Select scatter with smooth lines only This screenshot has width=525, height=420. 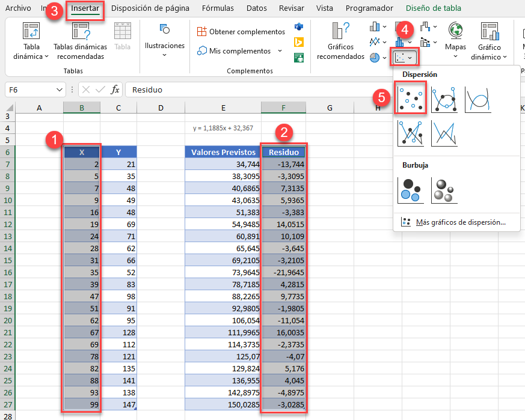(x=477, y=99)
